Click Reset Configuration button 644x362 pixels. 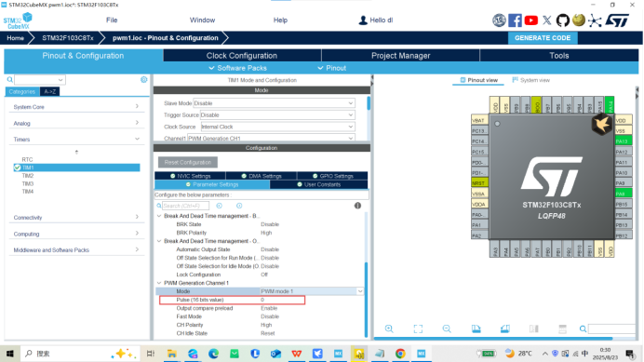pos(188,162)
